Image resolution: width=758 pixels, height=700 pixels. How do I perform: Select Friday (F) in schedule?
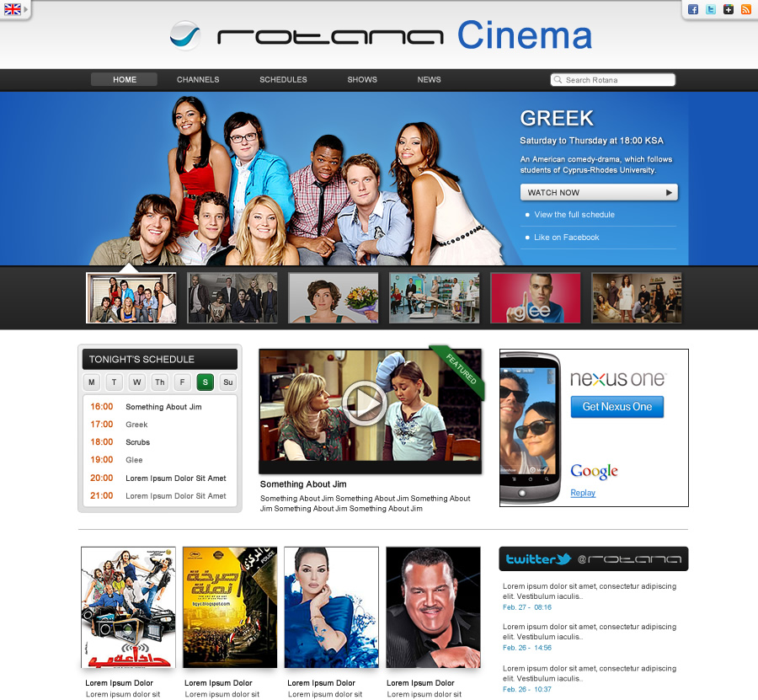click(182, 382)
